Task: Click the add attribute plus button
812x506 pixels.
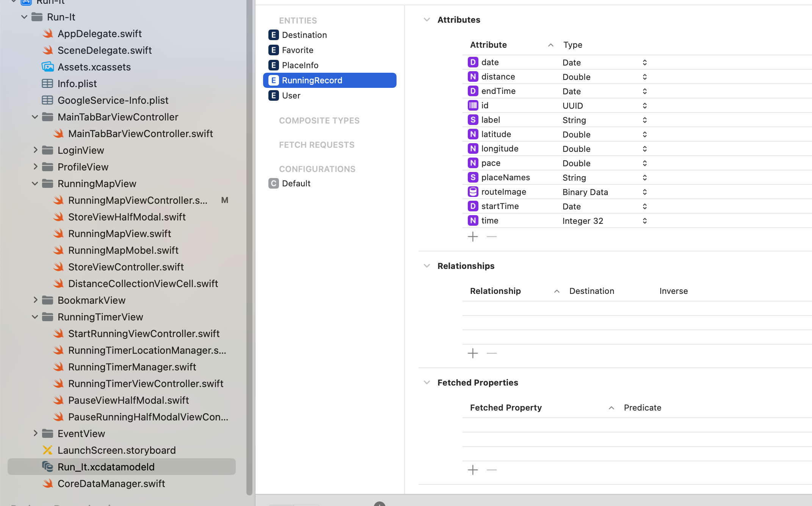Action: click(473, 237)
